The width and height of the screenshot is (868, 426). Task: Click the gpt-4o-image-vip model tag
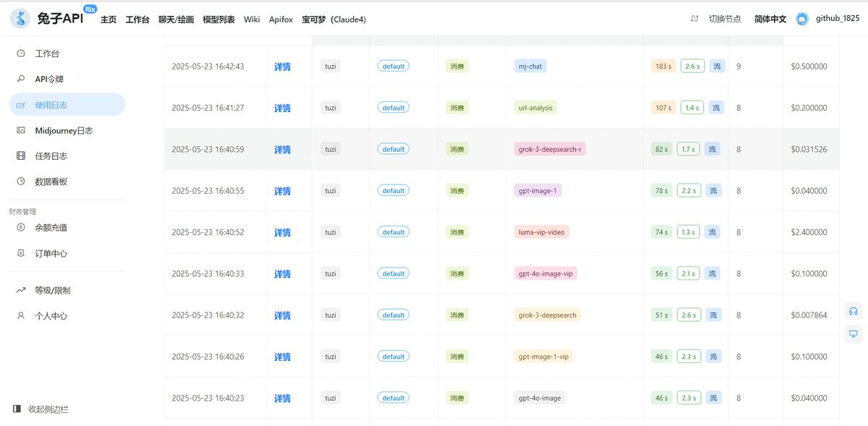(x=545, y=273)
